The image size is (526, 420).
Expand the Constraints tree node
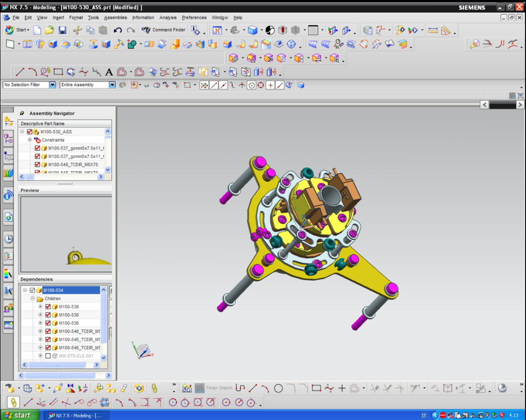coord(30,140)
